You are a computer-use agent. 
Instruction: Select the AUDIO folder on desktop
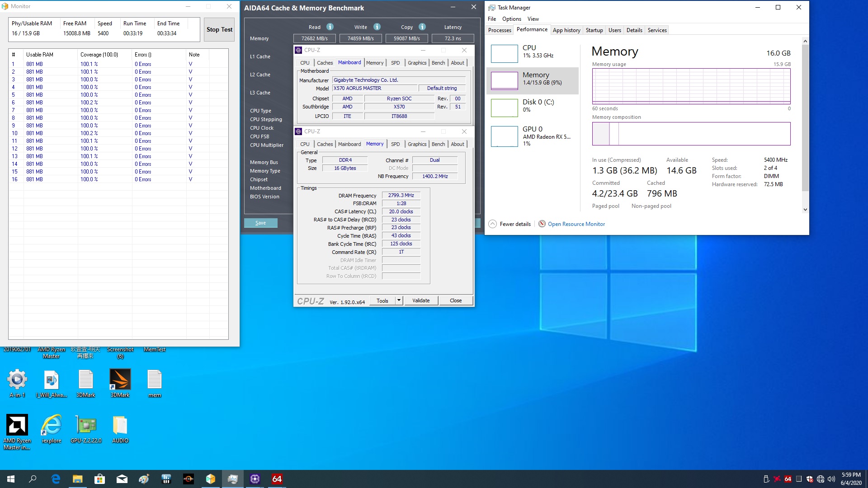click(120, 429)
